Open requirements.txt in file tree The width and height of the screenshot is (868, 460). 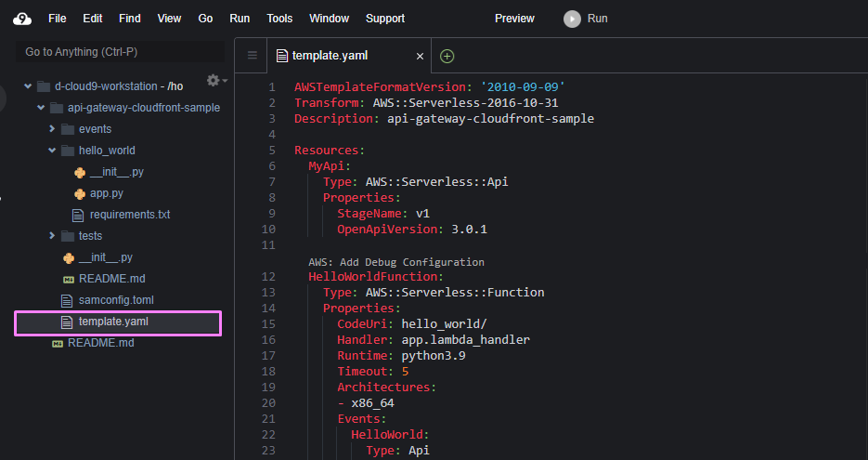pyautogui.click(x=129, y=215)
